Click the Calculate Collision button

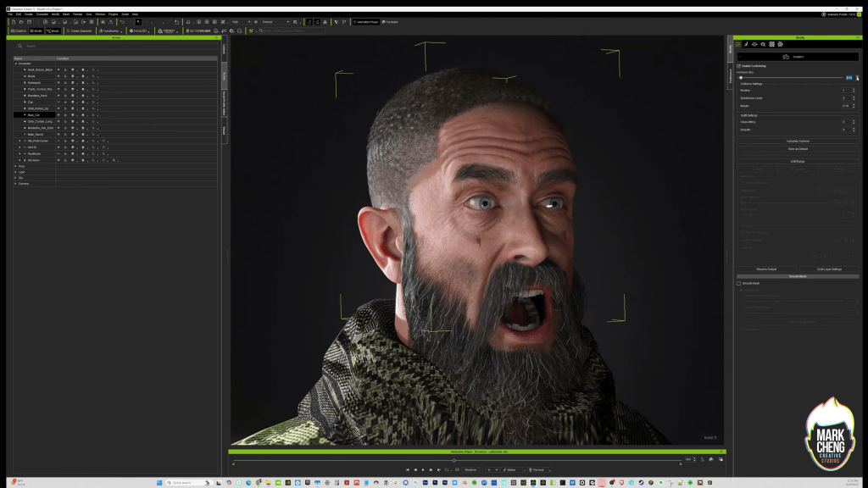tap(798, 141)
